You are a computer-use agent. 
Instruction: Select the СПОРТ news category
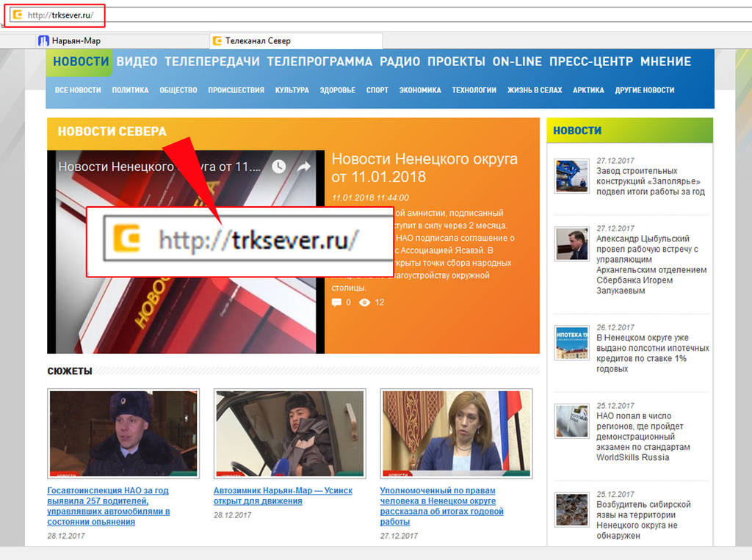[x=377, y=90]
